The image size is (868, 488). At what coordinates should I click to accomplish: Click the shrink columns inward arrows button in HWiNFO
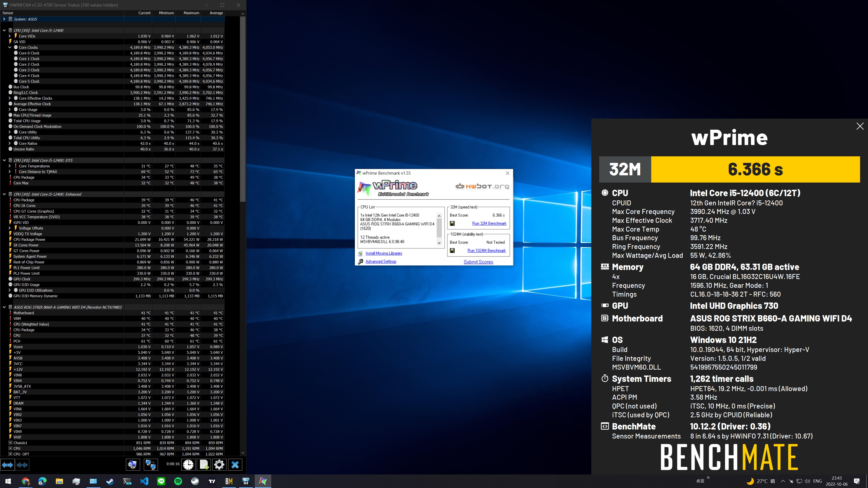click(x=22, y=465)
